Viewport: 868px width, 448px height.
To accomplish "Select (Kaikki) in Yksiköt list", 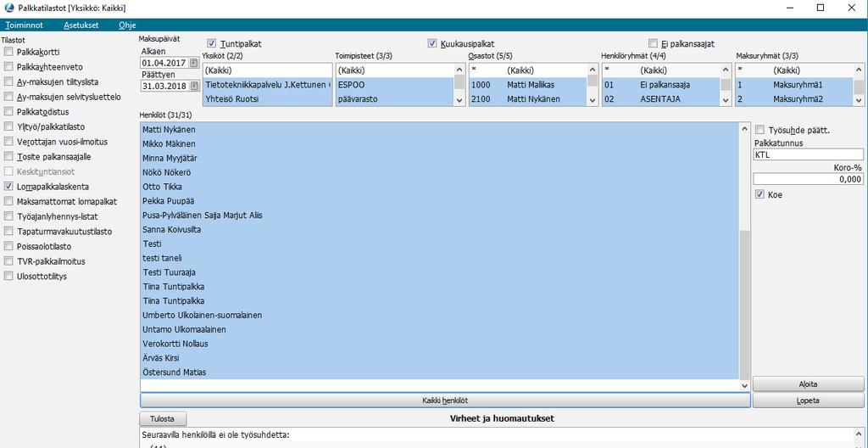I will coord(267,70).
